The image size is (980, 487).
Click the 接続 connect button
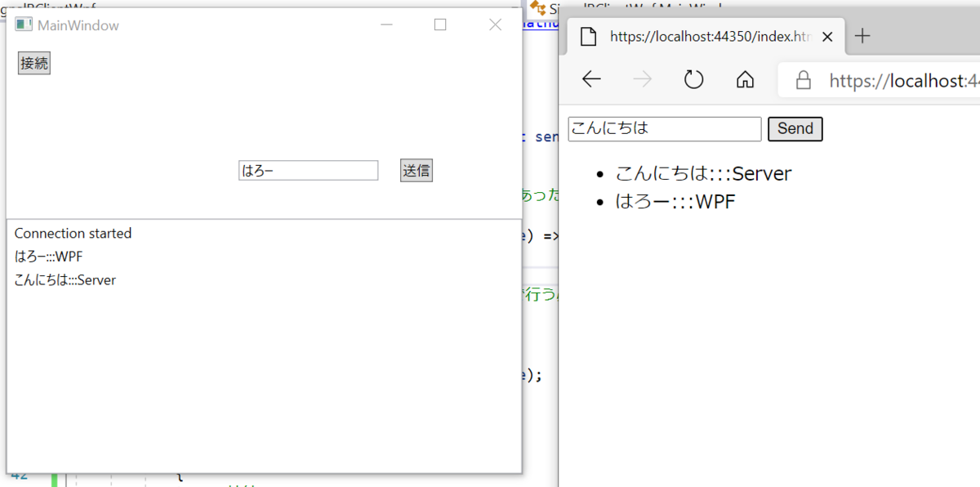coord(34,63)
